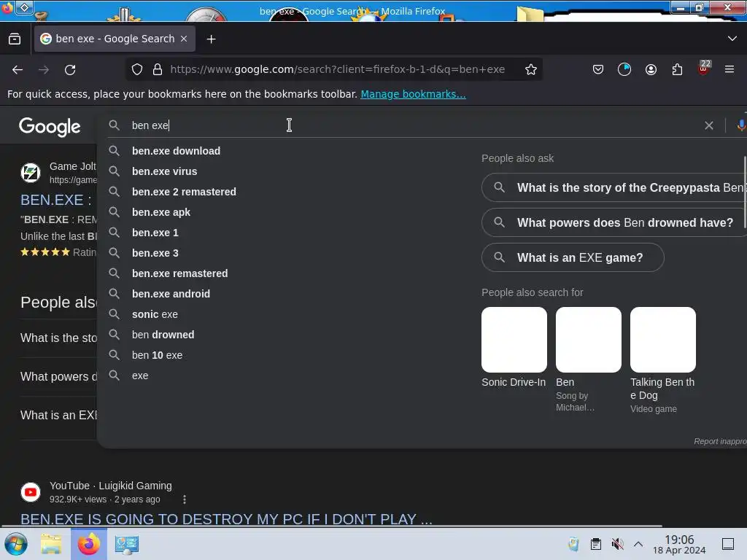
Task: Ask What is an EXE game
Action: click(573, 257)
